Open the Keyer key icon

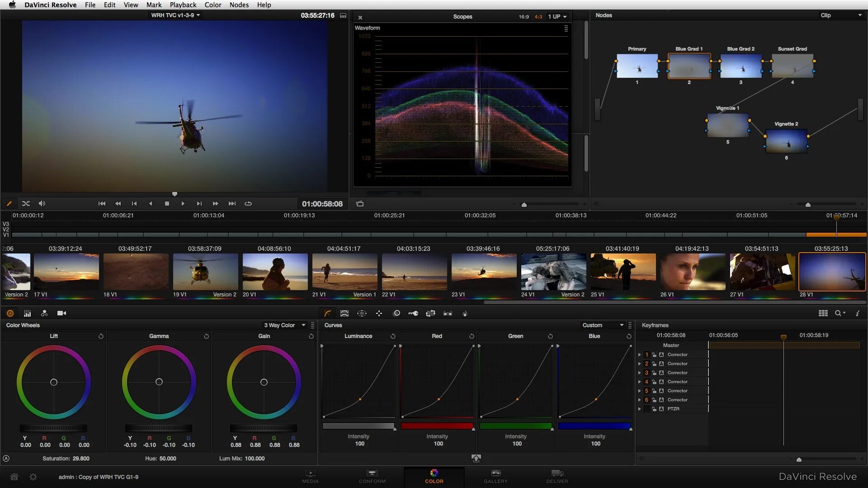point(413,313)
